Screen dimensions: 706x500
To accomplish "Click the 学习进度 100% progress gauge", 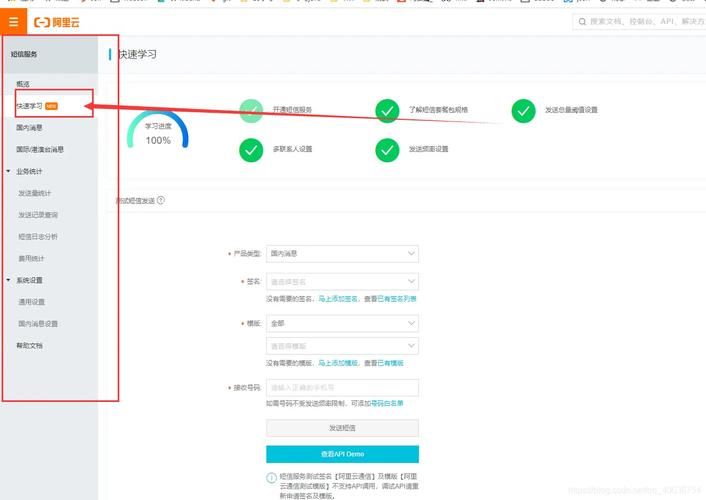I will (158, 130).
